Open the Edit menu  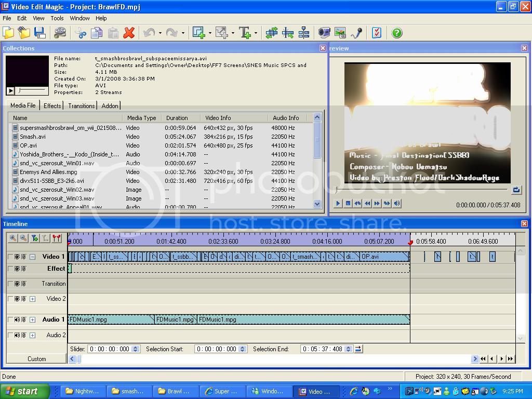coord(22,18)
